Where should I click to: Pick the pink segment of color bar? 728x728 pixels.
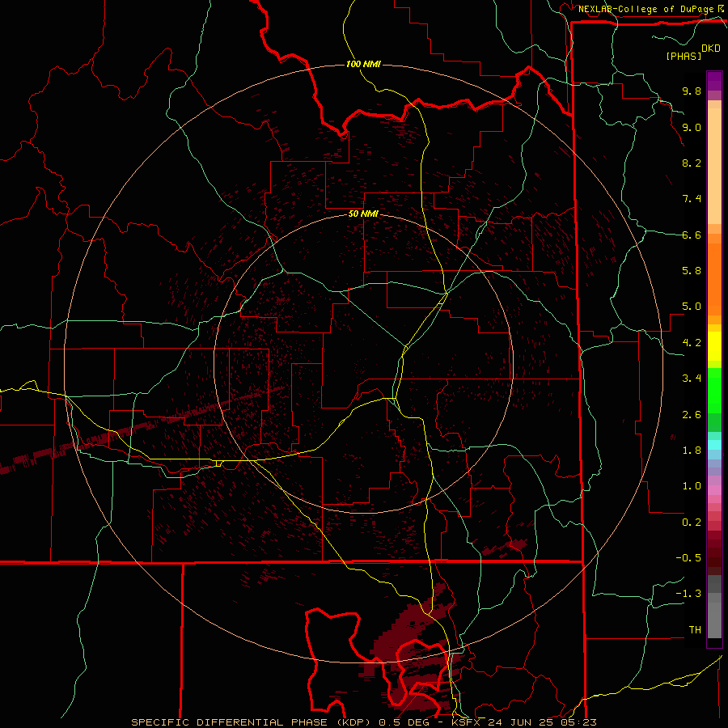tap(714, 490)
